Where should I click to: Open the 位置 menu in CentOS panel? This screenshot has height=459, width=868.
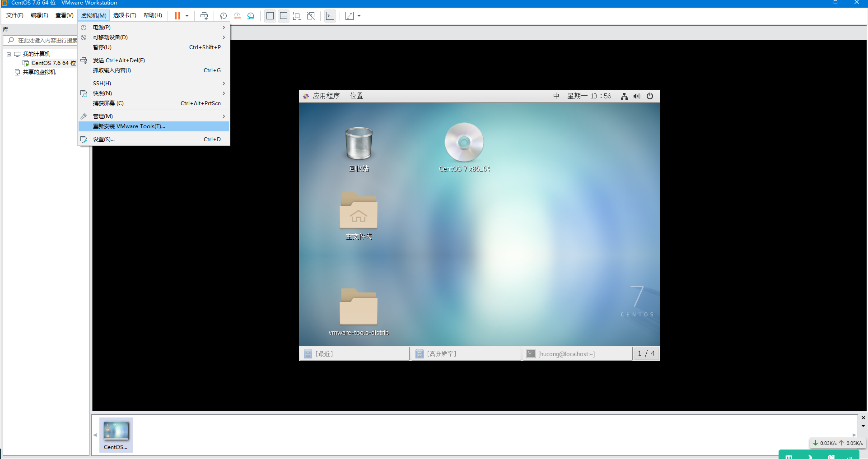[x=356, y=96]
